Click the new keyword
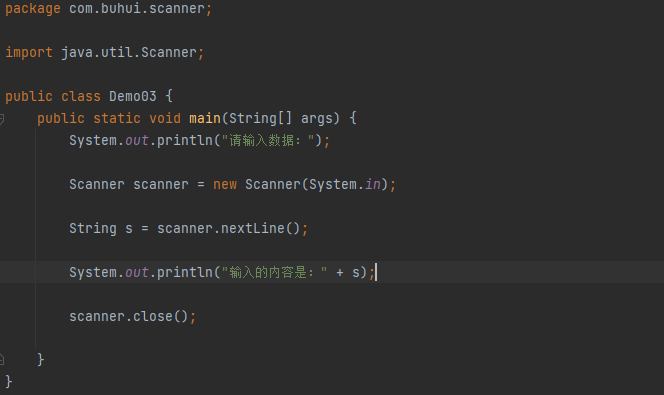The width and height of the screenshot is (664, 395). point(225,185)
